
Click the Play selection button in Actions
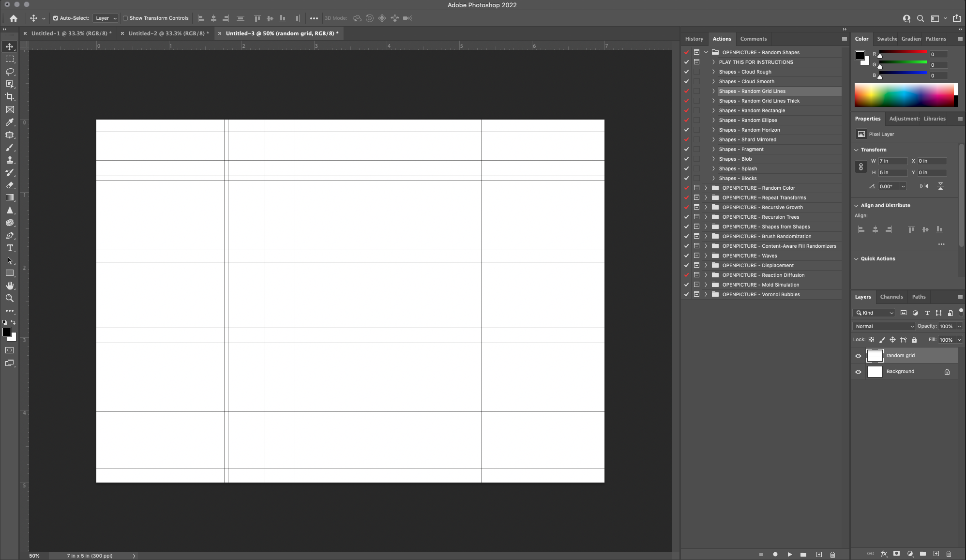(790, 554)
